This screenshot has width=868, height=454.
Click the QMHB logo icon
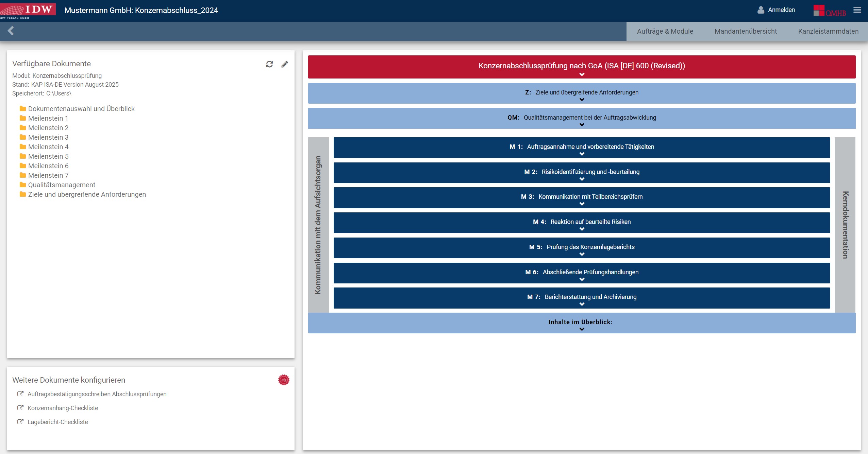[830, 11]
